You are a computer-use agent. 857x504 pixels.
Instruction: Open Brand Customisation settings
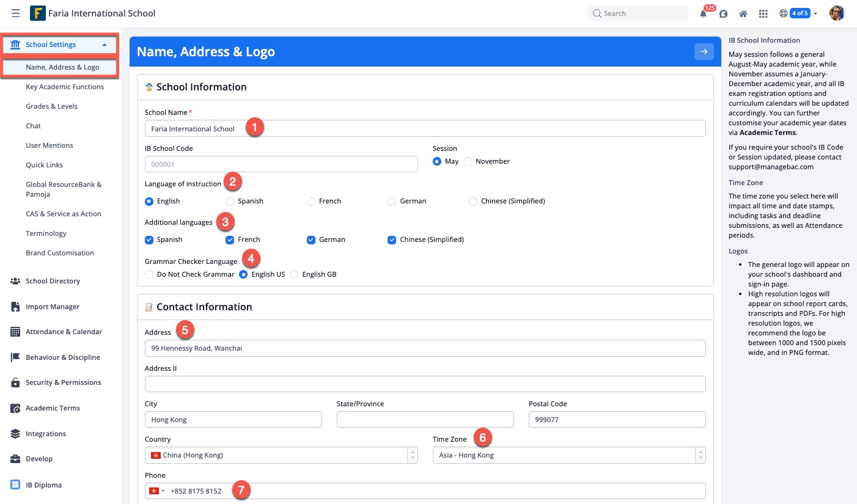click(60, 253)
